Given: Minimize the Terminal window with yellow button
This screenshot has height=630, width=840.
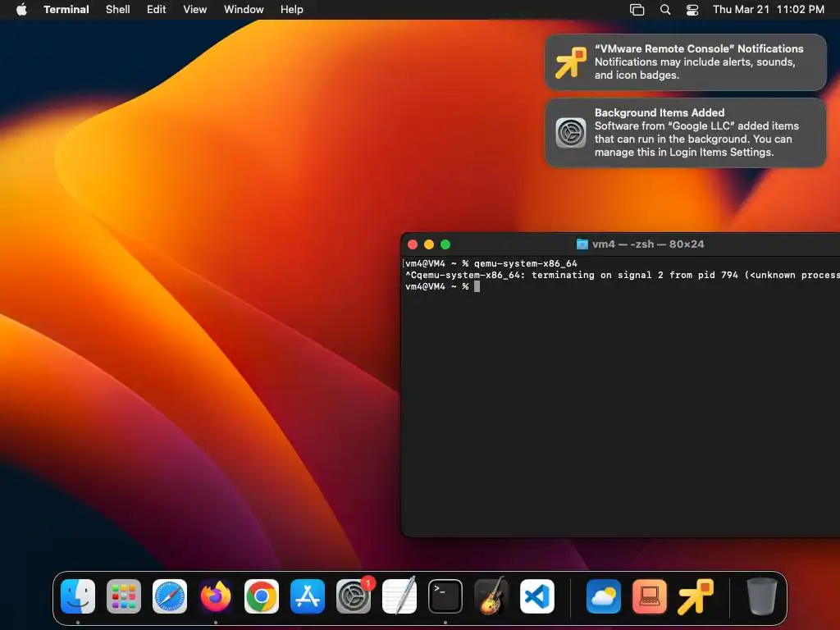Looking at the screenshot, I should (x=428, y=244).
